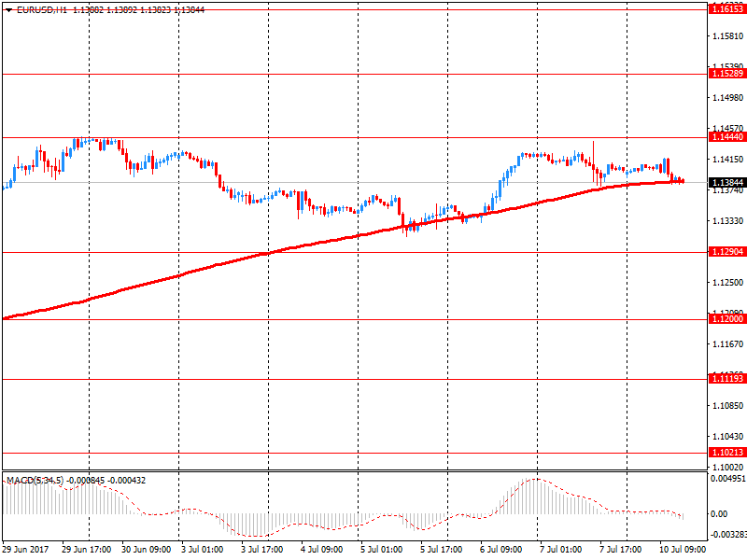Click the 6 Jul 09:00 time label
Image resolution: width=747 pixels, height=560 pixels.
tap(501, 550)
